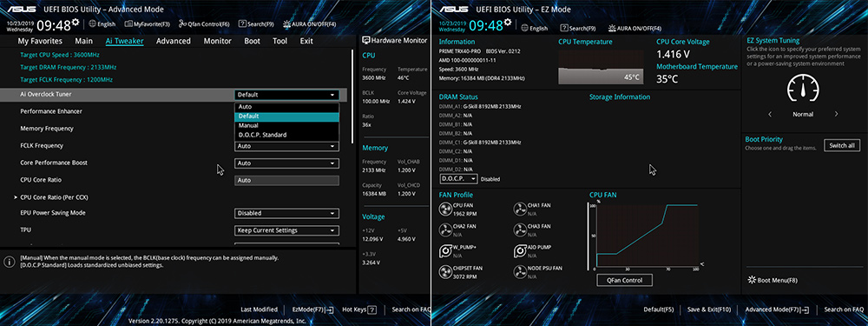The width and height of the screenshot is (868, 326).
Task: Click the CHA2 FAN icon
Action: [445, 230]
